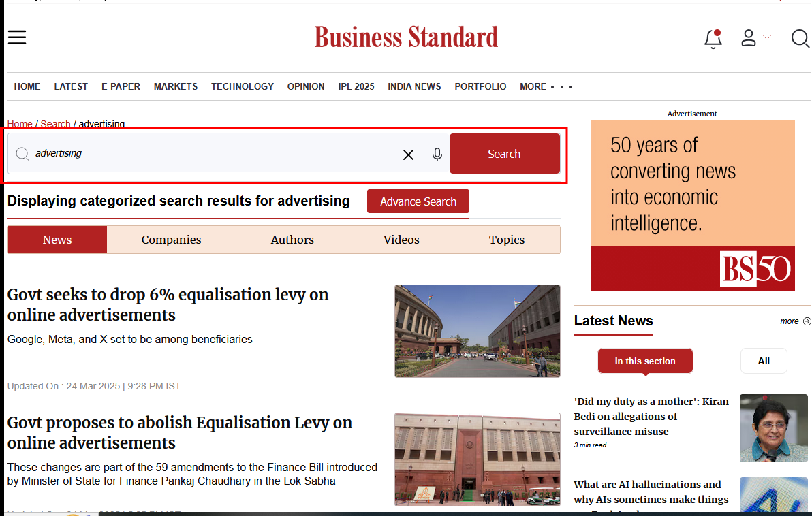Toggle Latest News to 'In this section'
The width and height of the screenshot is (812, 516).
tap(644, 361)
